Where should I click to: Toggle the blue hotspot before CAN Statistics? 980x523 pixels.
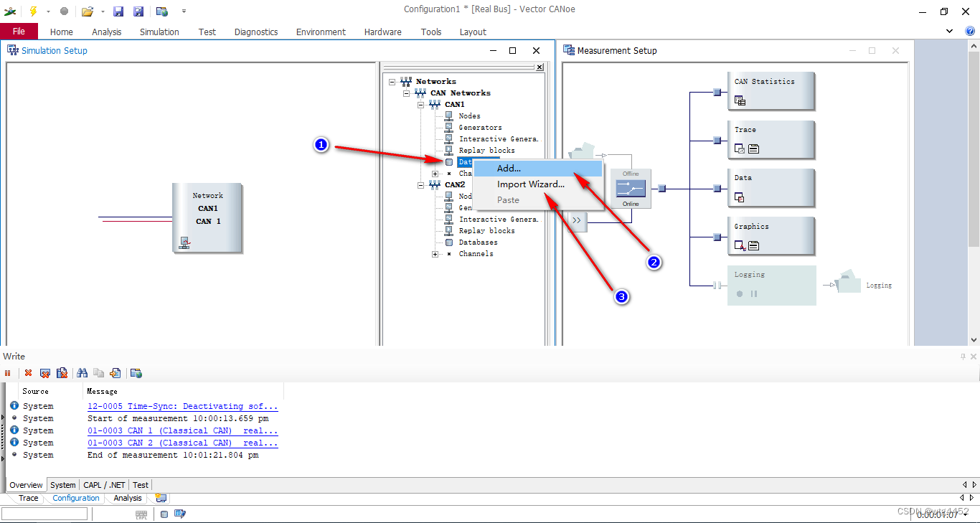717,92
